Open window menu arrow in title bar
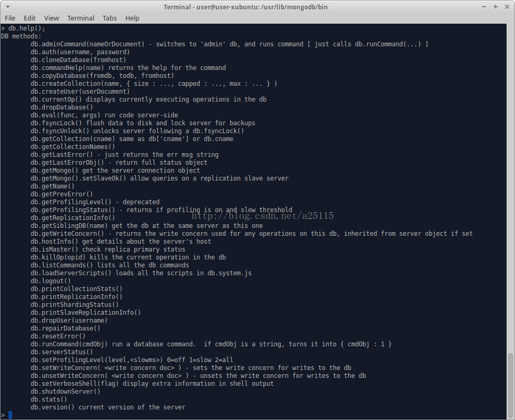This screenshot has height=420, width=515. [x=7, y=7]
